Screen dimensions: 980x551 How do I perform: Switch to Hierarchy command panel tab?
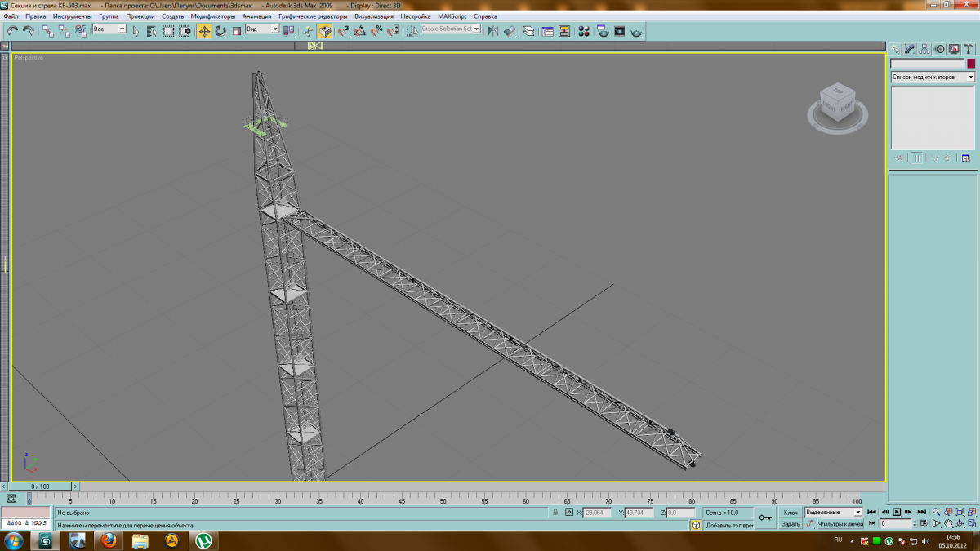[x=924, y=49]
